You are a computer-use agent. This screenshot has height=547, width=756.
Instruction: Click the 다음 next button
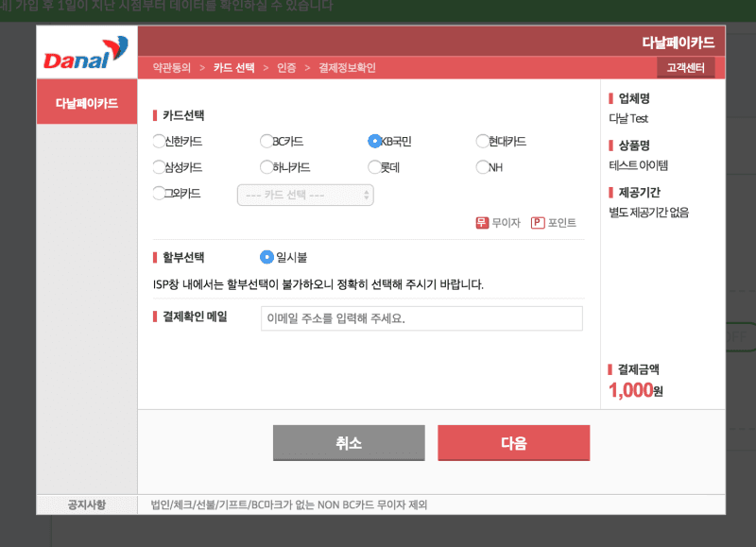click(514, 443)
